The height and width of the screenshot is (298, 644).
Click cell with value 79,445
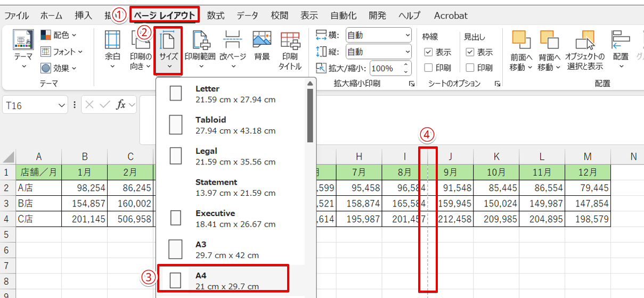(588, 188)
